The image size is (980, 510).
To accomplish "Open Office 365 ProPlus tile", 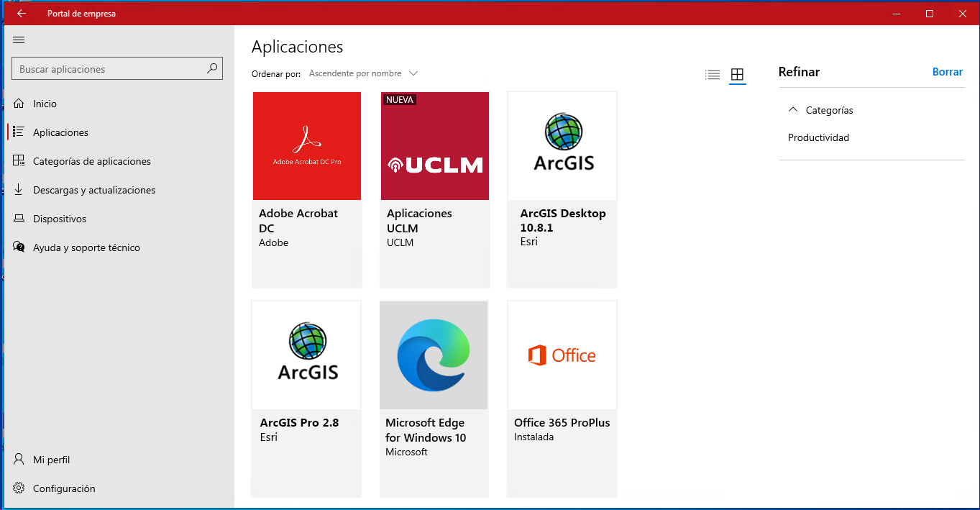I will (562, 398).
